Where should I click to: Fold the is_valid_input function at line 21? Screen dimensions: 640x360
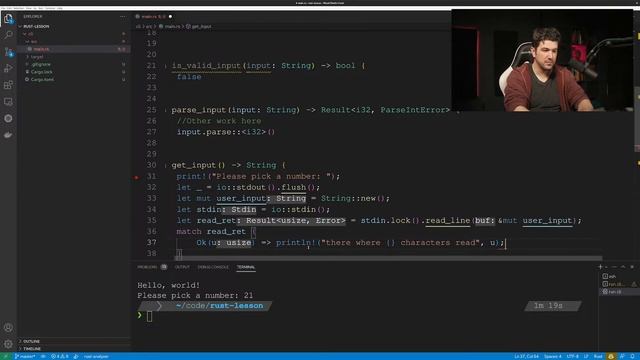pos(166,66)
